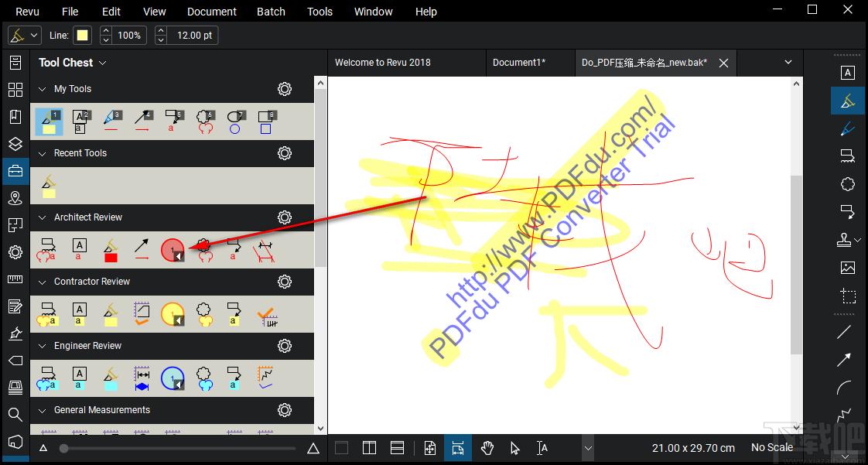Pick the yellow Line color swatch
This screenshot has height=465, width=868.
point(83,36)
